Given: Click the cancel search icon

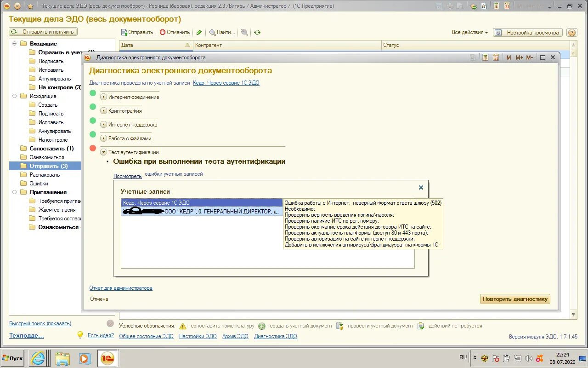Looking at the screenshot, I should (244, 32).
